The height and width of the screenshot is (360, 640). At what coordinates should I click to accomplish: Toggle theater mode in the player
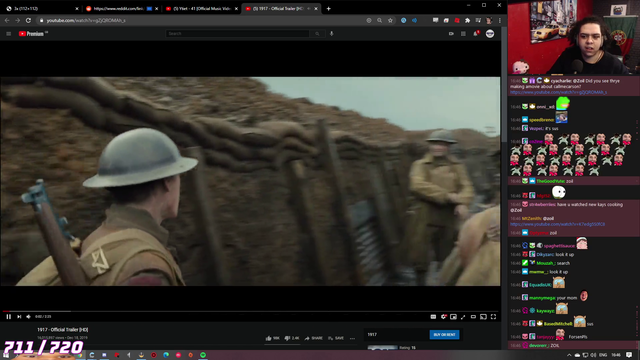tap(473, 317)
